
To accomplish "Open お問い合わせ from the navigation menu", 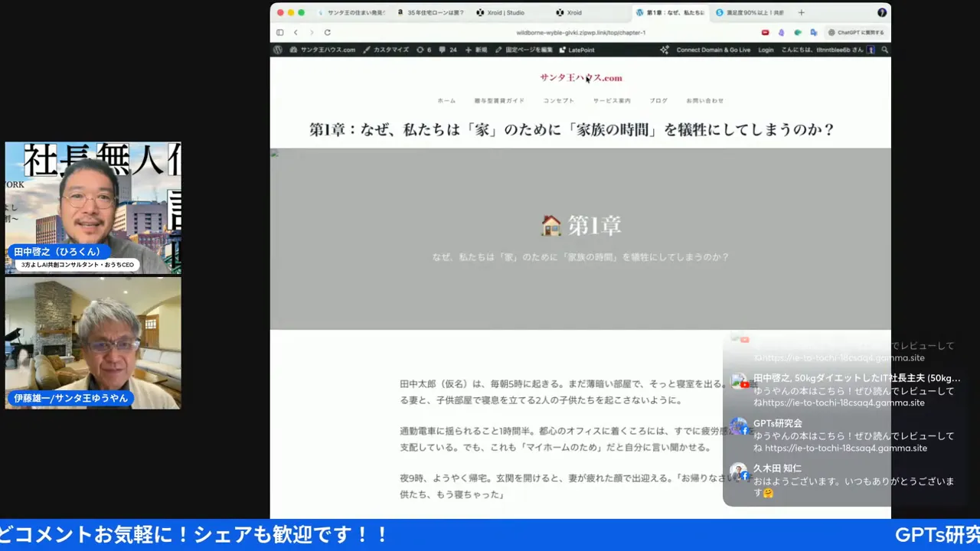I will click(x=705, y=100).
